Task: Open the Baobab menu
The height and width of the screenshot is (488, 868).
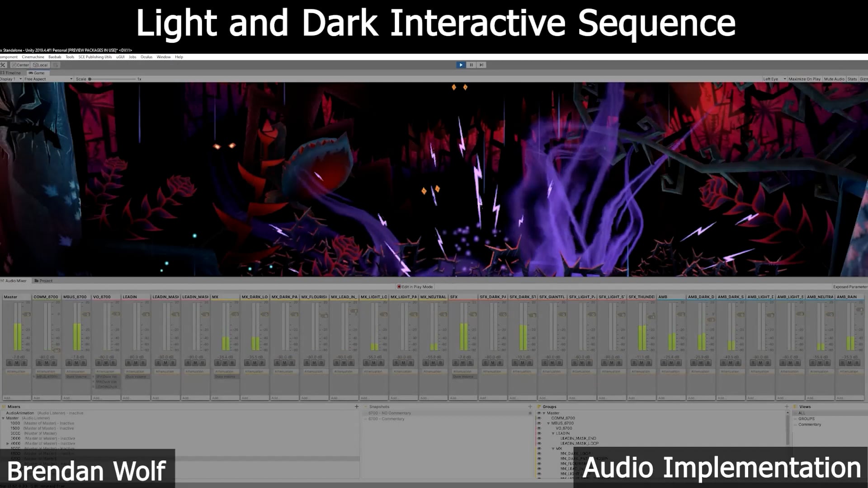Action: tap(55, 57)
